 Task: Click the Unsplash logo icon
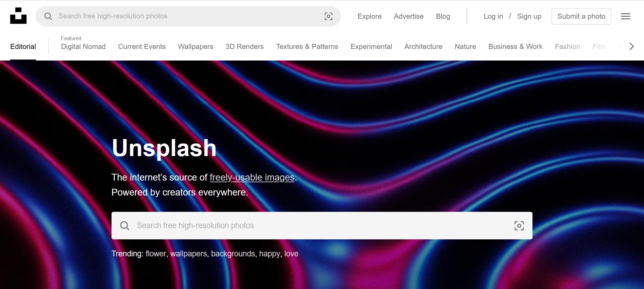pyautogui.click(x=18, y=16)
